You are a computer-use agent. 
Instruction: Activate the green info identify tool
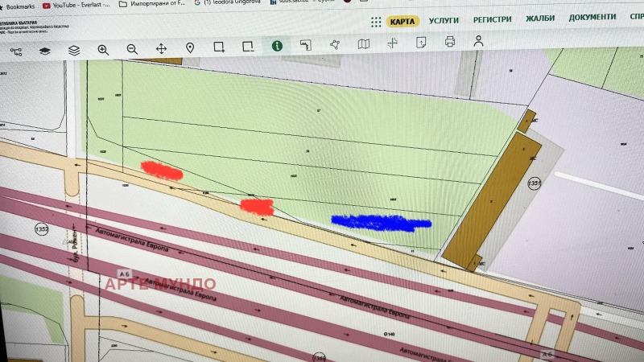point(277,47)
